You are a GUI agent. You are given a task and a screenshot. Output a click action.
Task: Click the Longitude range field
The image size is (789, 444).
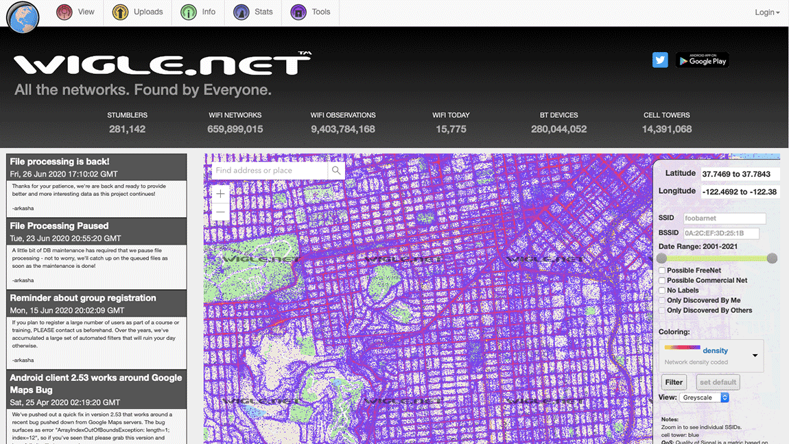pos(740,192)
